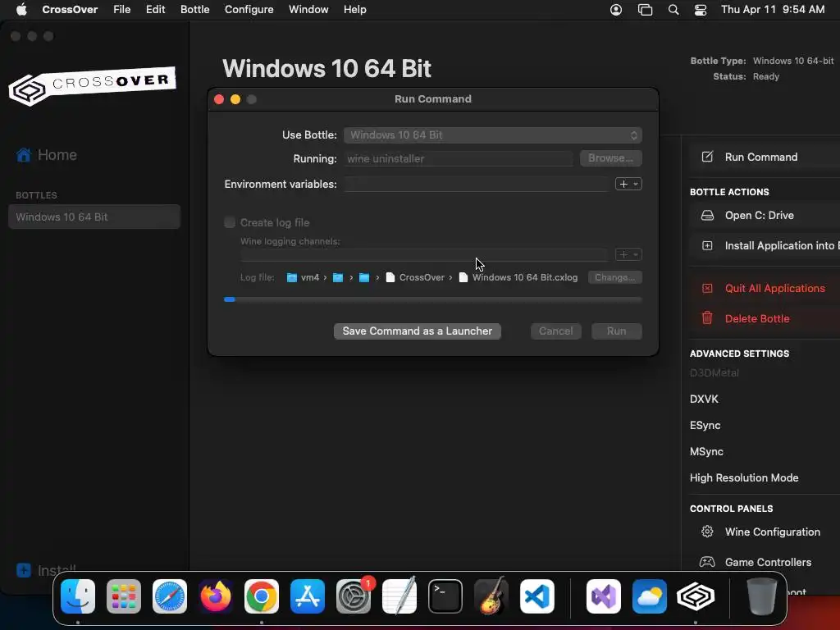Viewport: 840px width, 630px height.
Task: Click the Install button in the sidebar
Action: (46, 571)
